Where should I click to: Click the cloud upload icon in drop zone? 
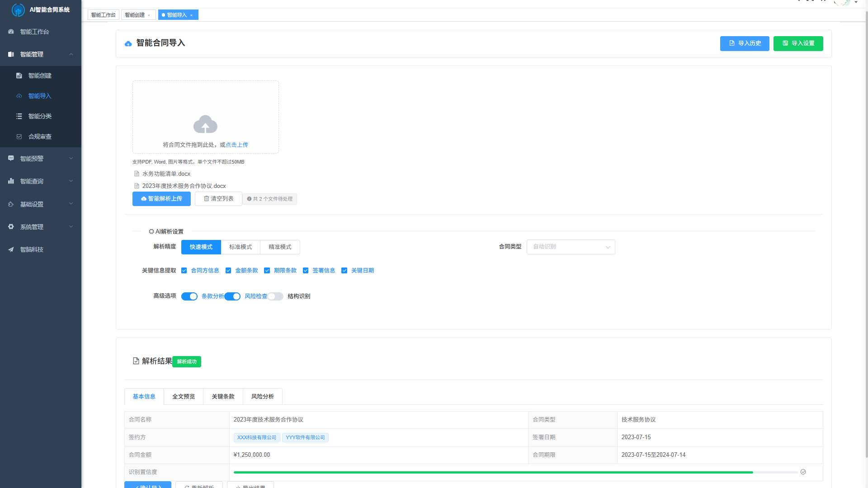coord(205,124)
